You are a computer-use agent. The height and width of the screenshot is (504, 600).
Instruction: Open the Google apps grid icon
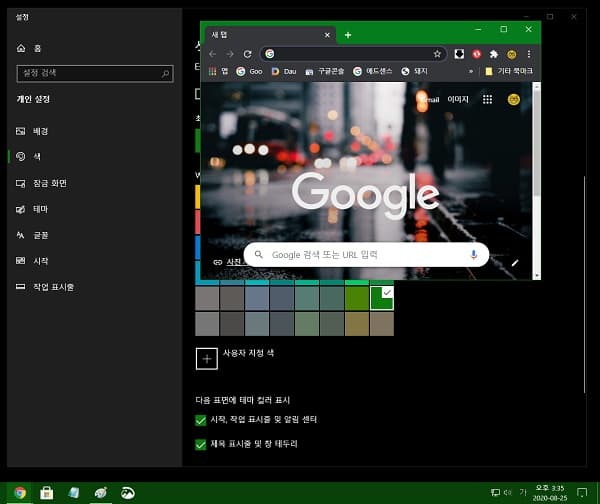click(x=487, y=99)
